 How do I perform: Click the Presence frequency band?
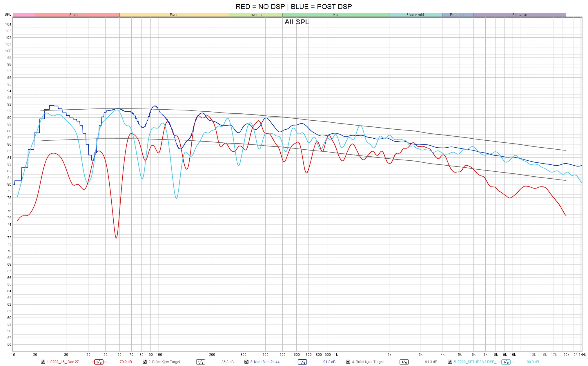(x=458, y=15)
